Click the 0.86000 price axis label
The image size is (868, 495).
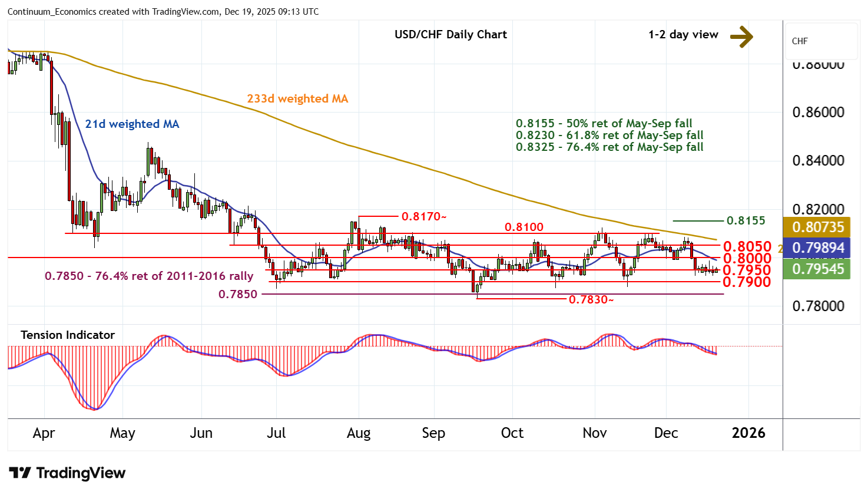(818, 112)
